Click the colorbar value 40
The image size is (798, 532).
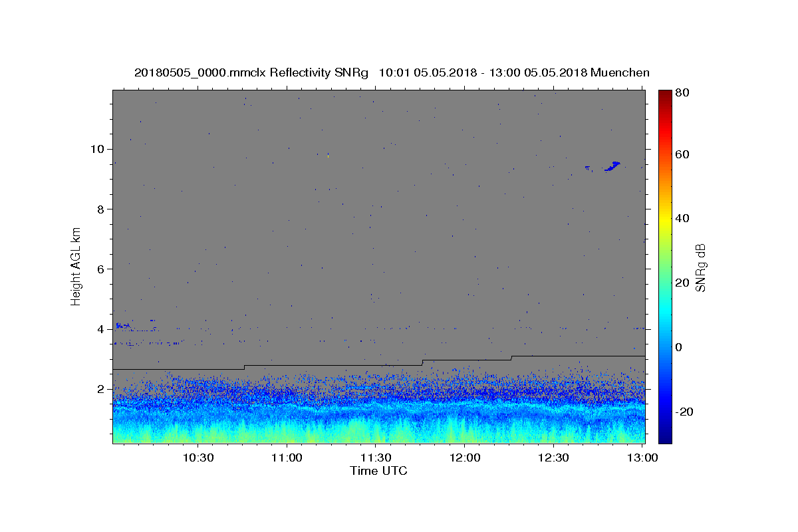point(684,218)
